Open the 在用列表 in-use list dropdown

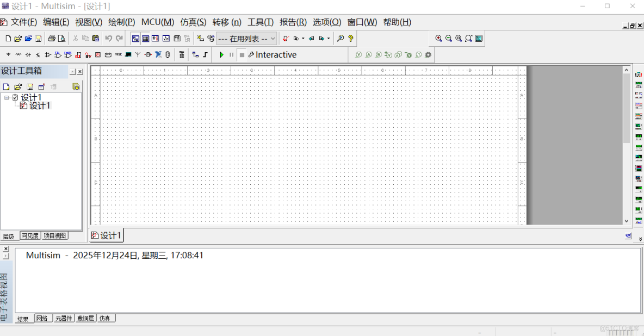click(246, 39)
